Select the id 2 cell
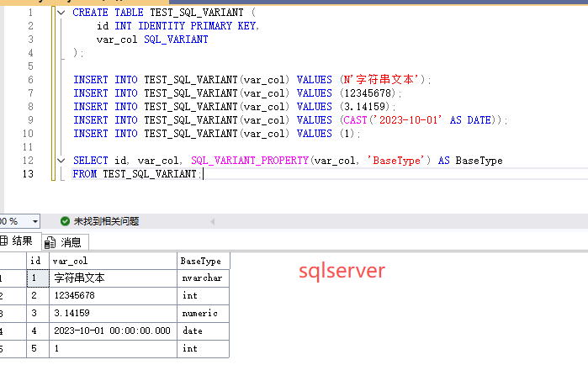The image size is (588, 365). [x=38, y=296]
